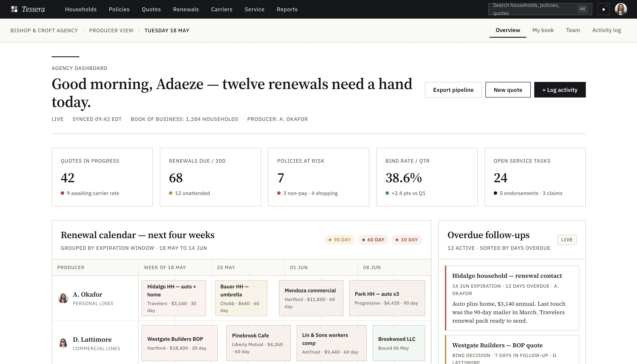Click 'Book of Business: 1,284 Households' text
The height and width of the screenshot is (364, 637).
pos(184,119)
